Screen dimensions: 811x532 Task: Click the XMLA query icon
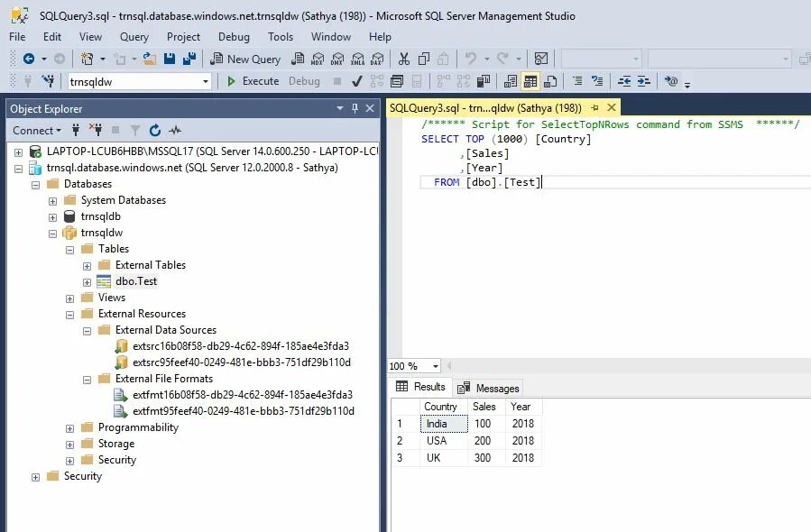coord(357,59)
